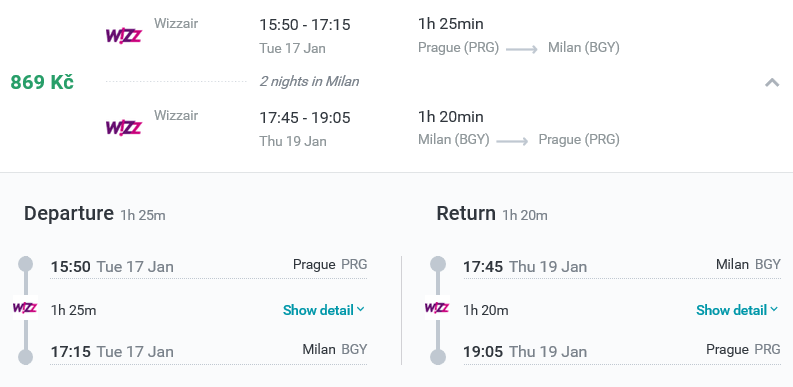Click 17:45 - 19:05 return time
This screenshot has width=793, height=387.
pyautogui.click(x=305, y=118)
